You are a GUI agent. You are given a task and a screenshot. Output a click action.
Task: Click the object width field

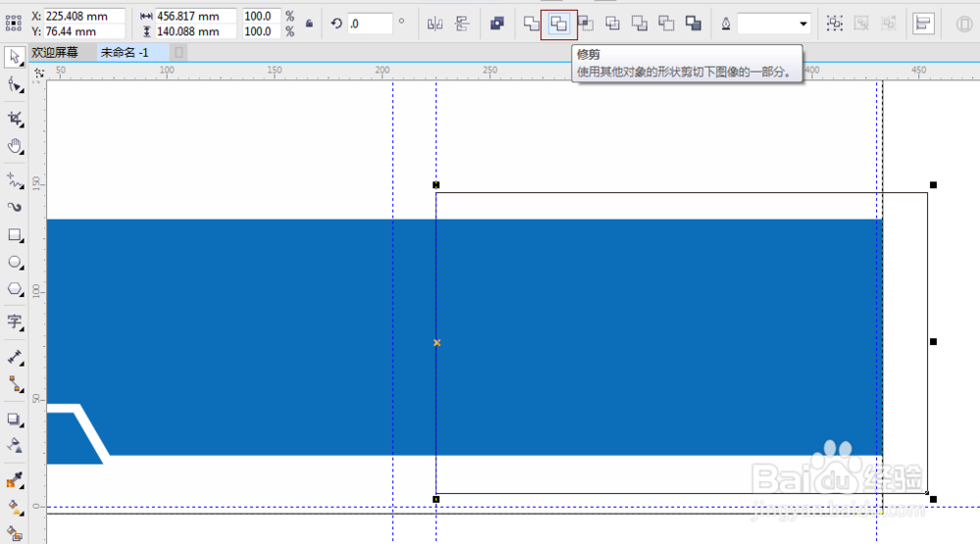(x=196, y=17)
